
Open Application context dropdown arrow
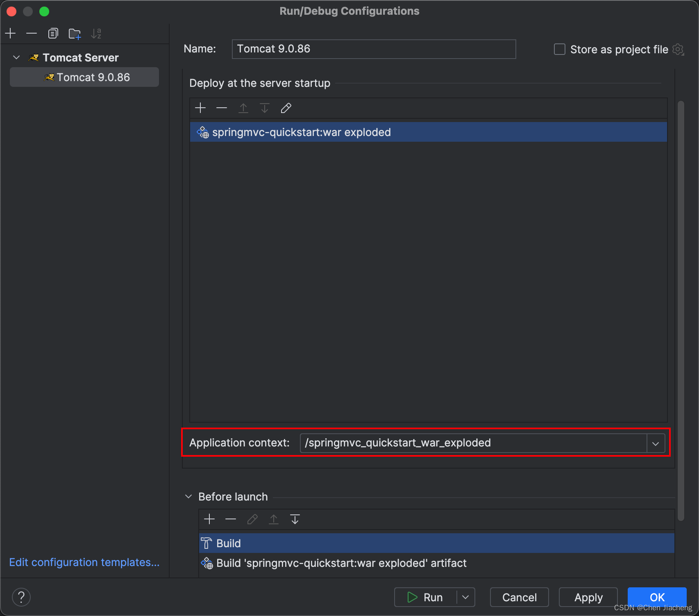(x=656, y=444)
